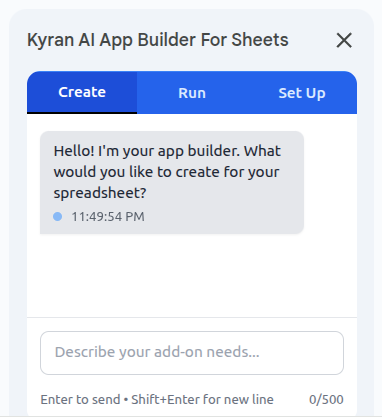
Task: Focus the 'Describe your add-on needs' input
Action: 192,353
